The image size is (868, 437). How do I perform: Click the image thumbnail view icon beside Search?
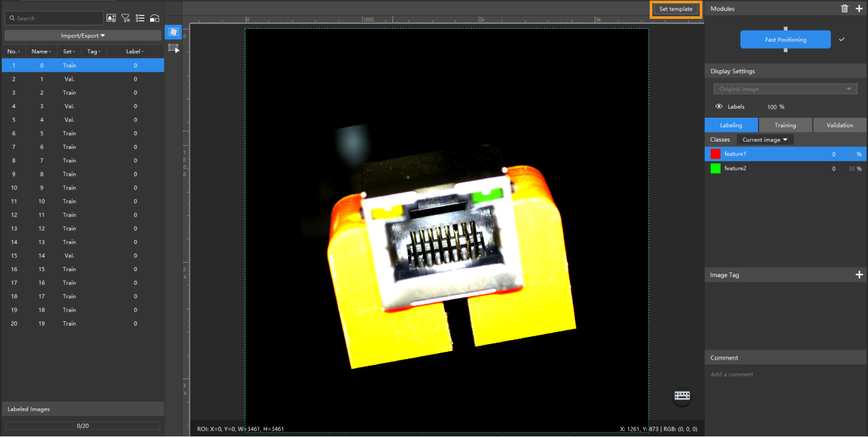coord(111,18)
